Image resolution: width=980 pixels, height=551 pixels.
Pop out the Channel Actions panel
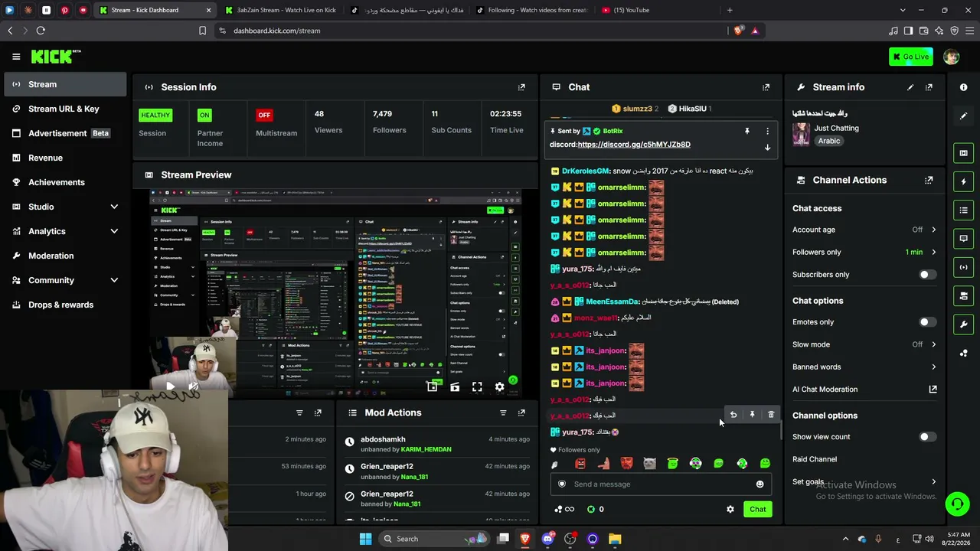[929, 180]
